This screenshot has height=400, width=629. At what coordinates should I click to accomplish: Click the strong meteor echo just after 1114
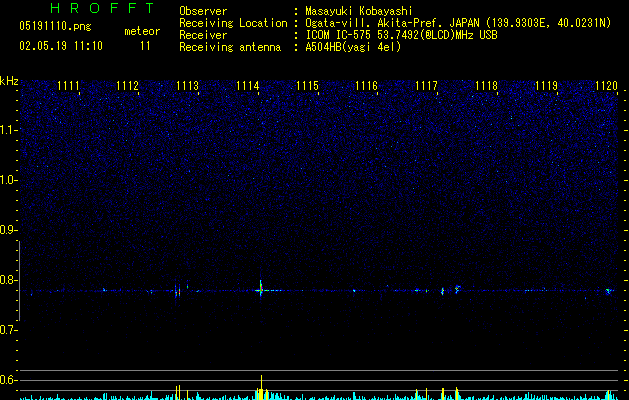[x=261, y=288]
